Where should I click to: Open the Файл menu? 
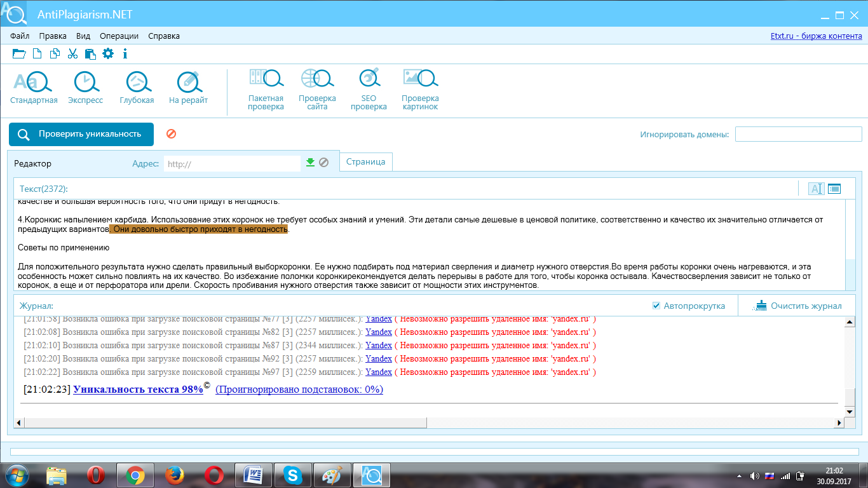[x=20, y=36]
